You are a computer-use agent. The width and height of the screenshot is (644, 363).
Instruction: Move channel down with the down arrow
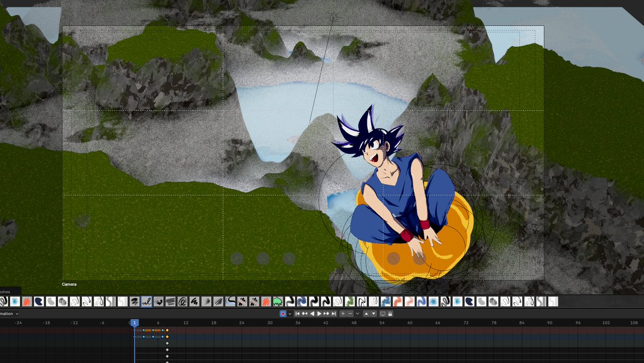click(373, 314)
